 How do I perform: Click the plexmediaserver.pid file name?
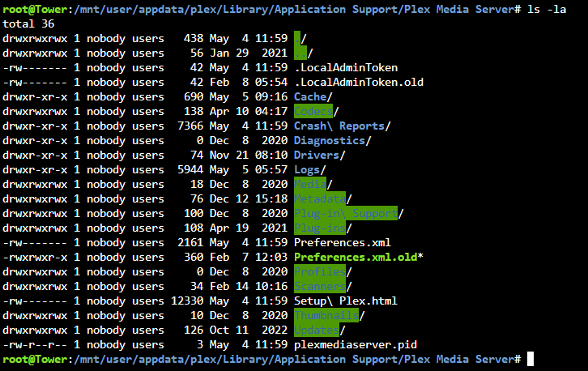pos(356,345)
